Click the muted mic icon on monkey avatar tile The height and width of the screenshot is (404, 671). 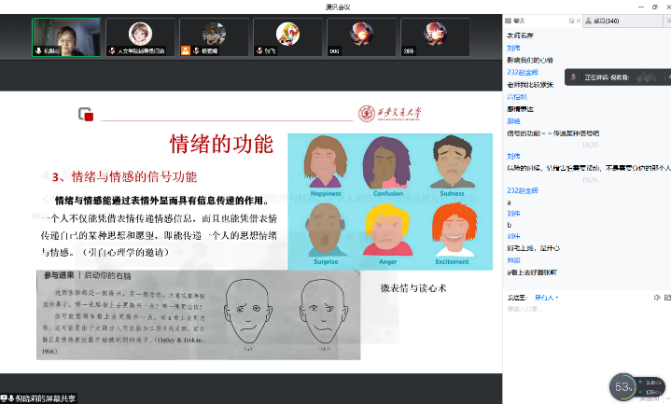(259, 51)
